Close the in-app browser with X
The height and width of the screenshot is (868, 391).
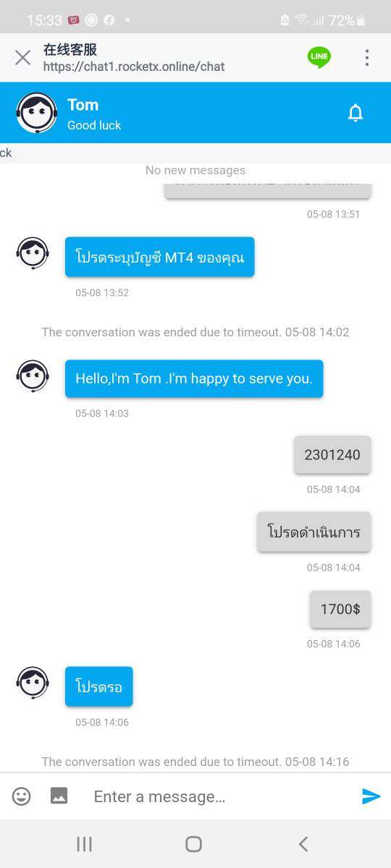22,57
